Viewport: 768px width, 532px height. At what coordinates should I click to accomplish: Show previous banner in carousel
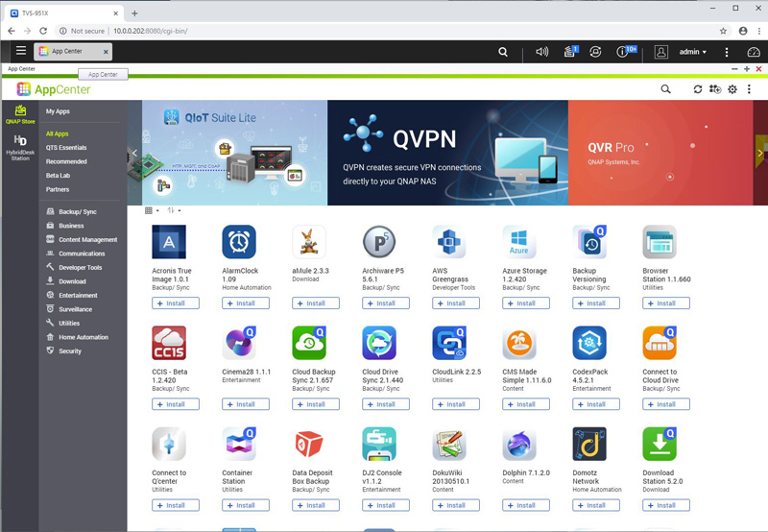pos(134,153)
